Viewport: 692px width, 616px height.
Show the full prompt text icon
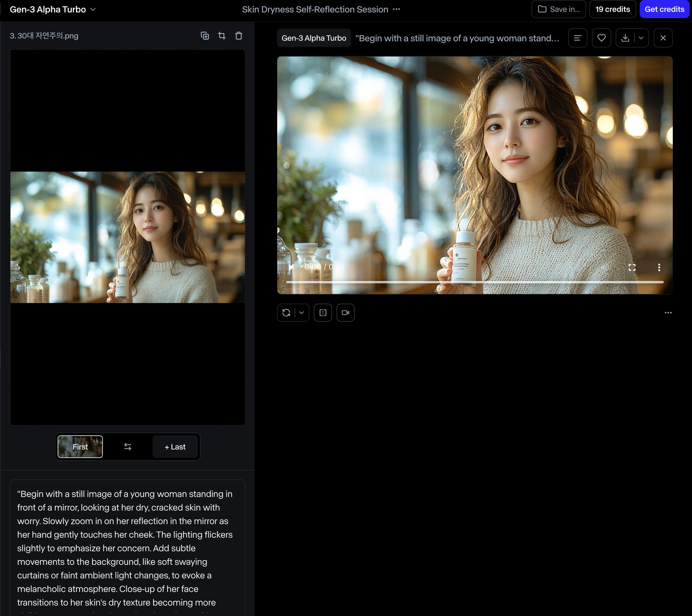point(578,38)
